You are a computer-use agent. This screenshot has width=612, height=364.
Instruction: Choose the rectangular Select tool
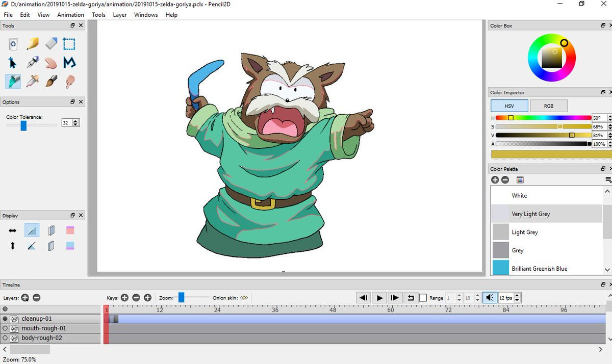69,44
